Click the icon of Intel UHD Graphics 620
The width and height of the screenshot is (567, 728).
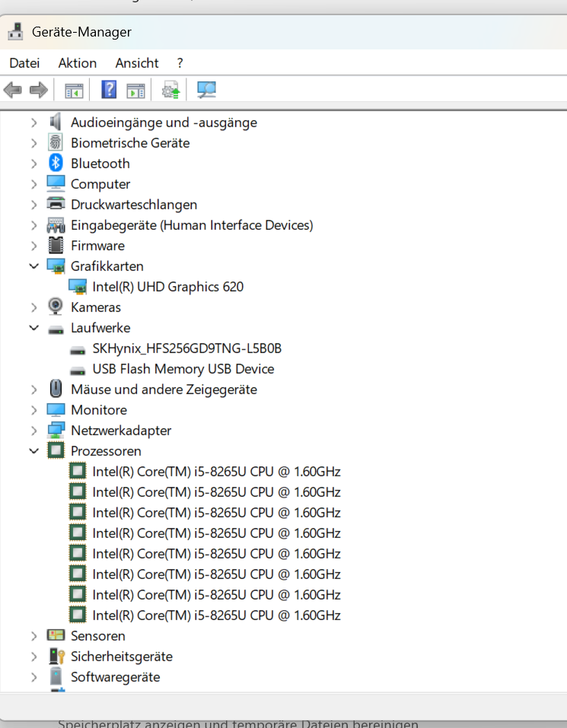(x=78, y=287)
